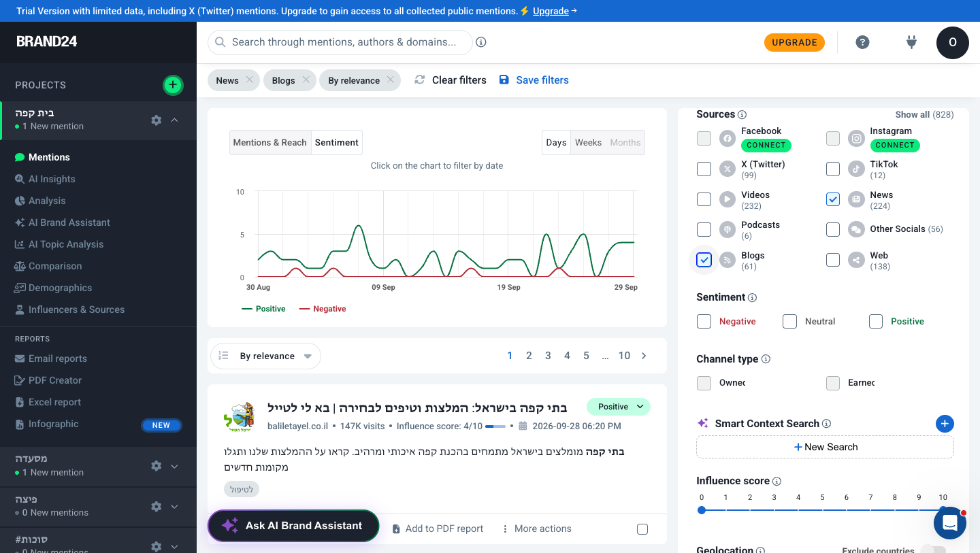This screenshot has width=980, height=553.
Task: Click Save filters
Action: point(534,80)
